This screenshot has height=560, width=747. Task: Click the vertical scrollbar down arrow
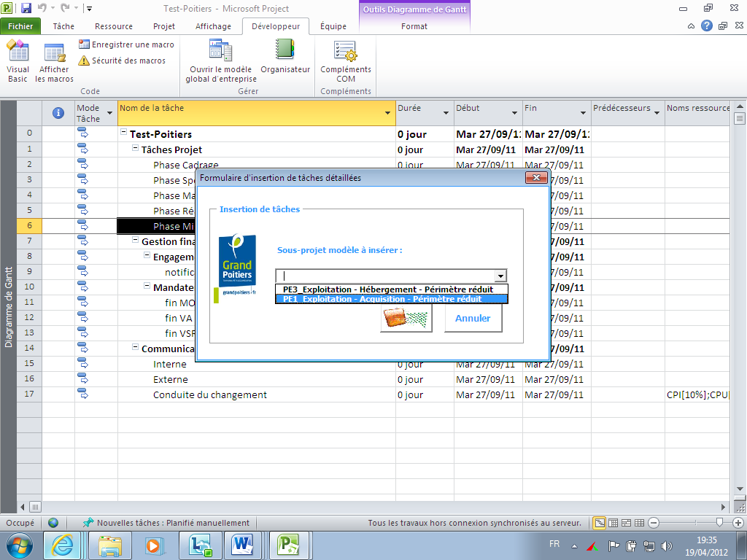740,489
